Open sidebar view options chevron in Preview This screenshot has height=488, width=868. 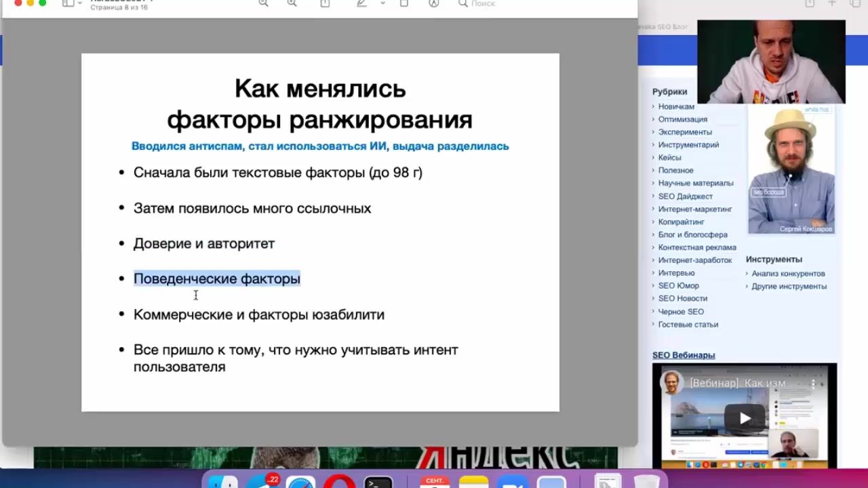[80, 3]
